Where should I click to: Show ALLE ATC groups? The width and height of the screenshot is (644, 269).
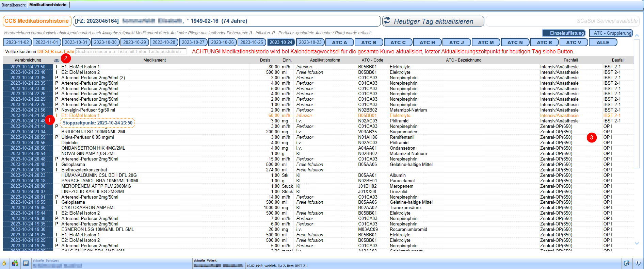(603, 43)
